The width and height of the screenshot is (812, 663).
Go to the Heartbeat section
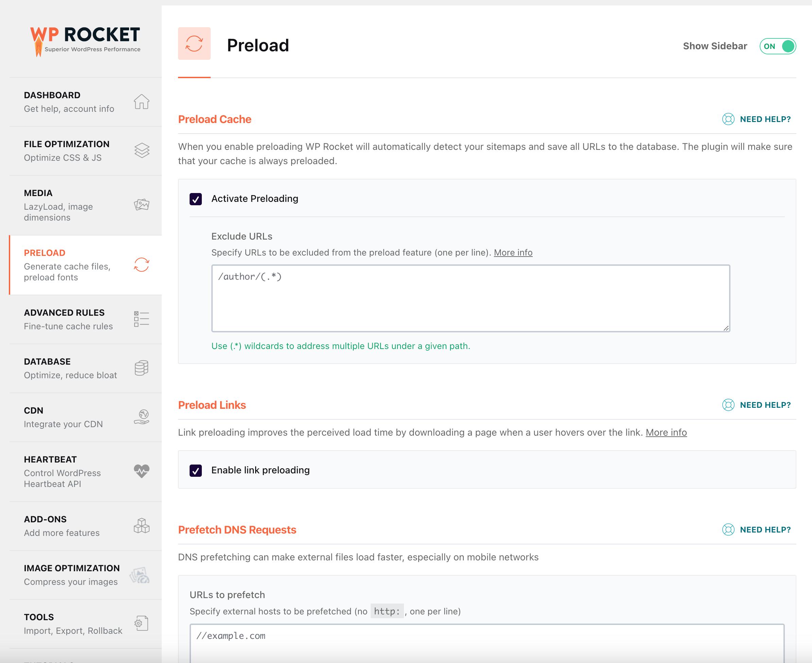point(86,471)
